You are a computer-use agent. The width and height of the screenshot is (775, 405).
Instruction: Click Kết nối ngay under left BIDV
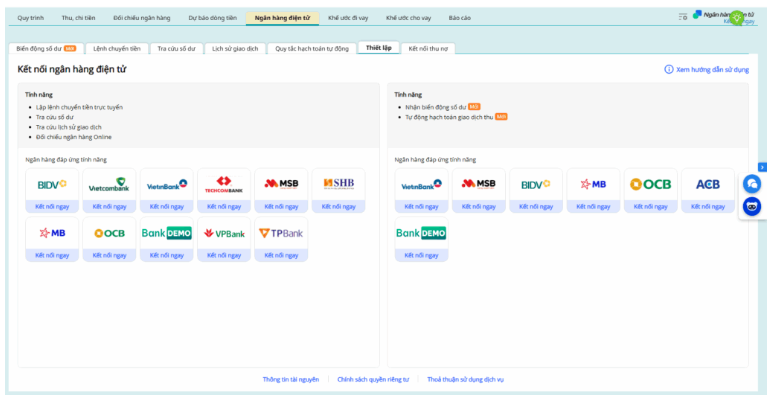(52, 207)
